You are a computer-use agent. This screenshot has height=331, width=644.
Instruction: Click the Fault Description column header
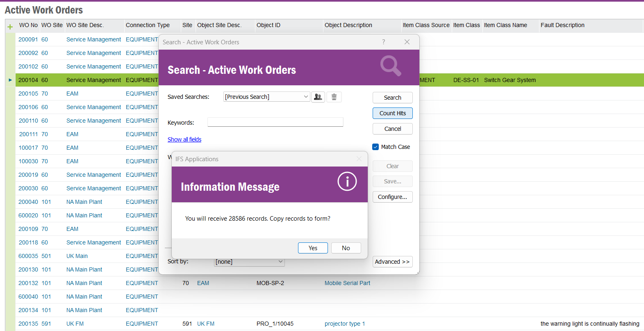562,25
